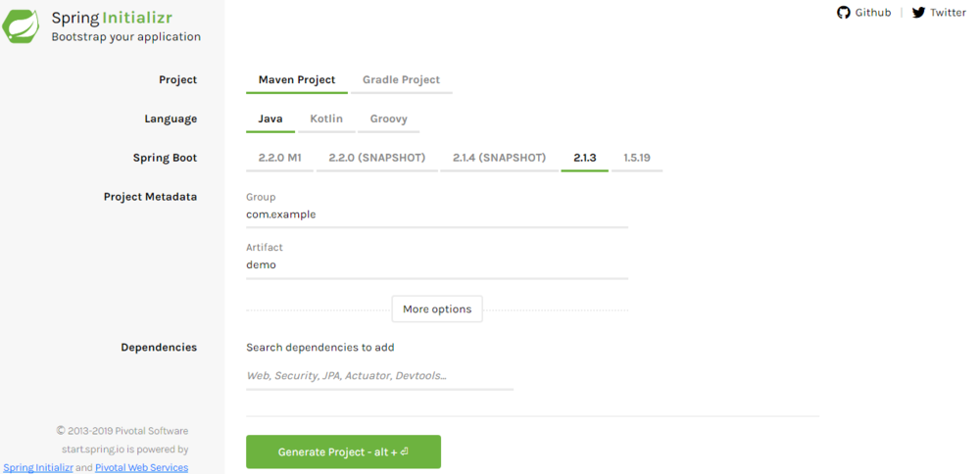980x474 pixels.
Task: Click the Artifact field containing demo
Action: pyautogui.click(x=437, y=264)
